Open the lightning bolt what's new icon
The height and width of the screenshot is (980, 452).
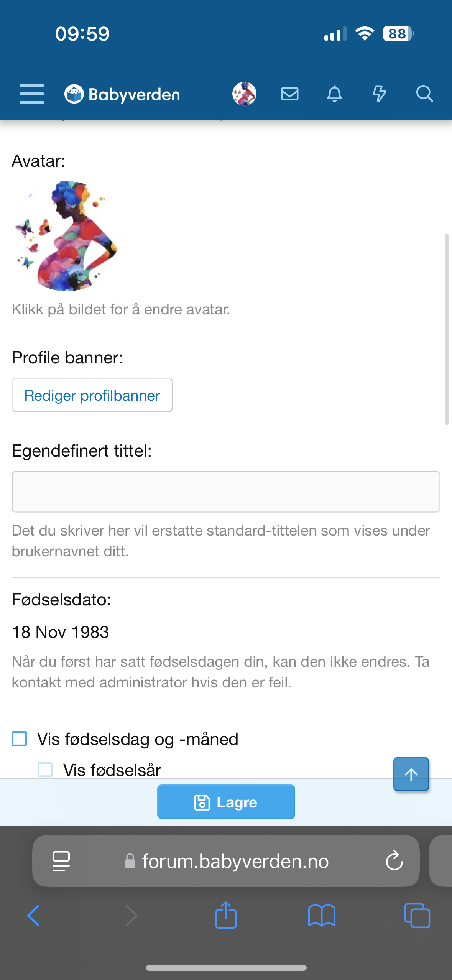click(379, 94)
